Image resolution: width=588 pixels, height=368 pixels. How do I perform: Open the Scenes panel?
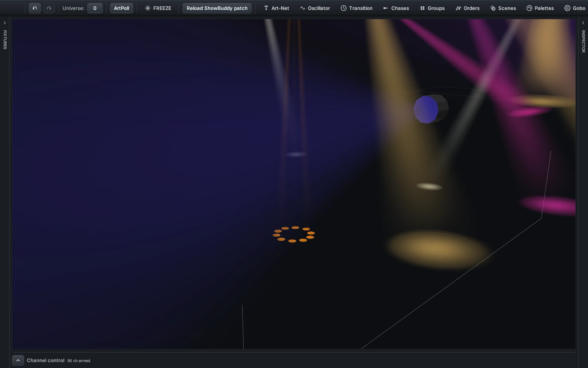click(503, 8)
